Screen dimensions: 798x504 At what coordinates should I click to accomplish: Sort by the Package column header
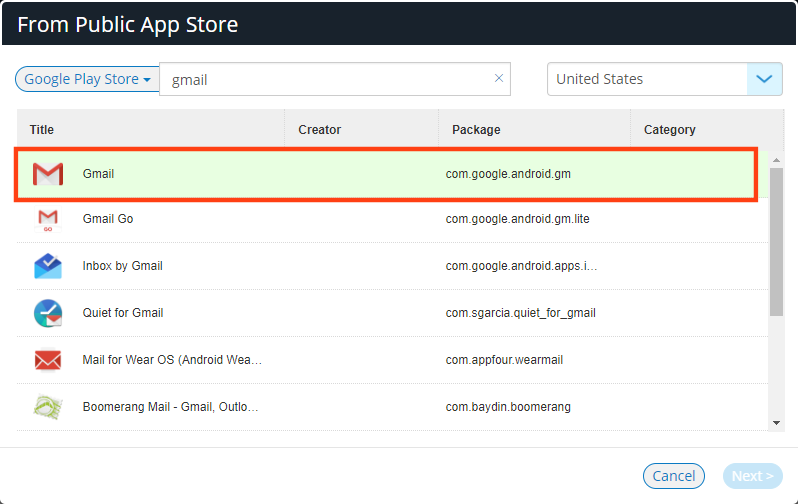pyautogui.click(x=476, y=130)
